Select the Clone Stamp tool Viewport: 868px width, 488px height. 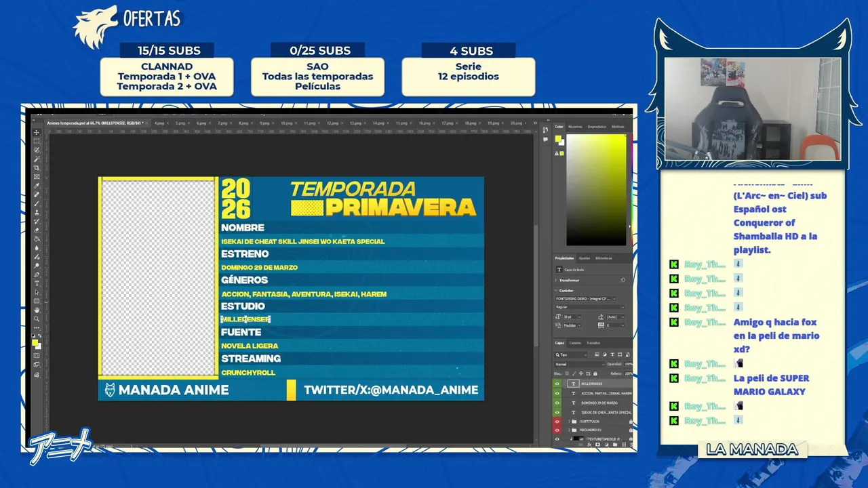click(x=37, y=212)
